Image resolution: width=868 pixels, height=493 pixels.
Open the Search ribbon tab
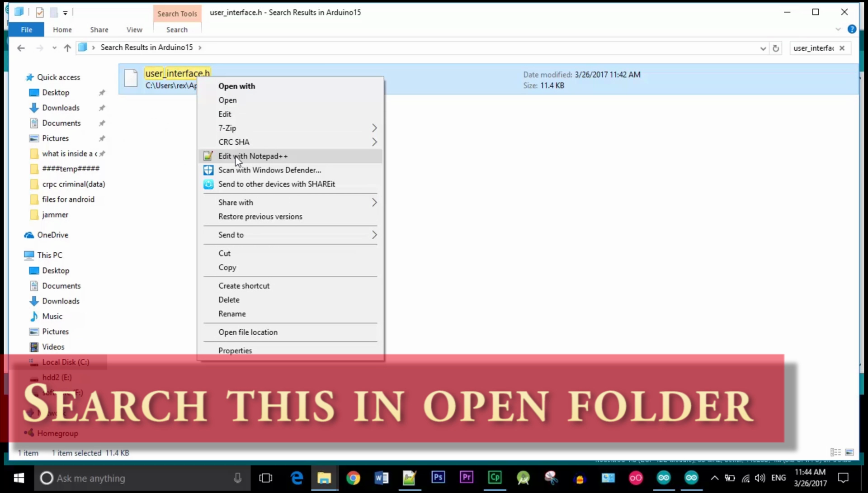tap(177, 29)
